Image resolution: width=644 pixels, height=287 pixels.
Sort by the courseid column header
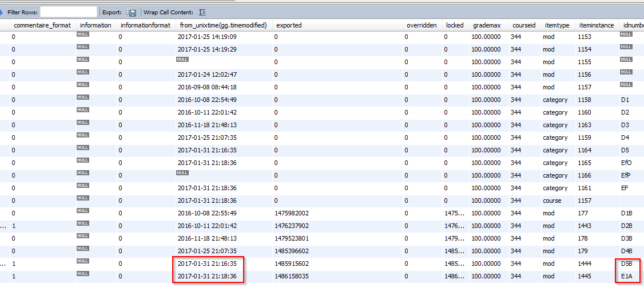523,25
